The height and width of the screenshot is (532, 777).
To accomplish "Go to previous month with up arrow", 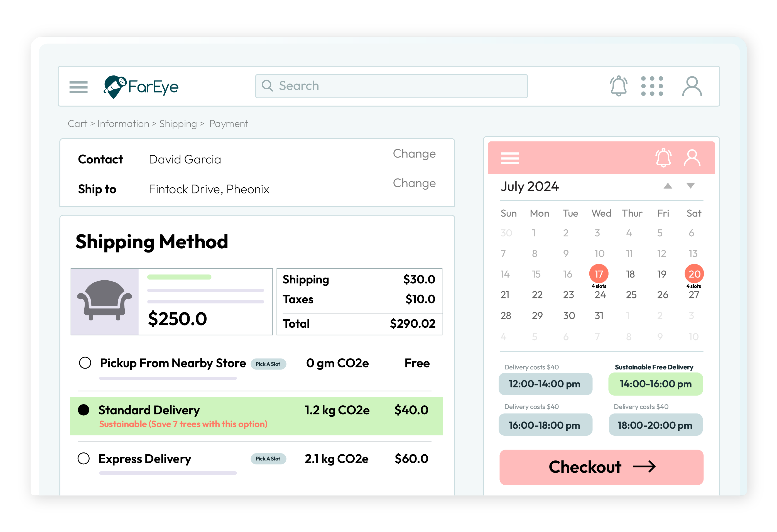I will point(667,186).
